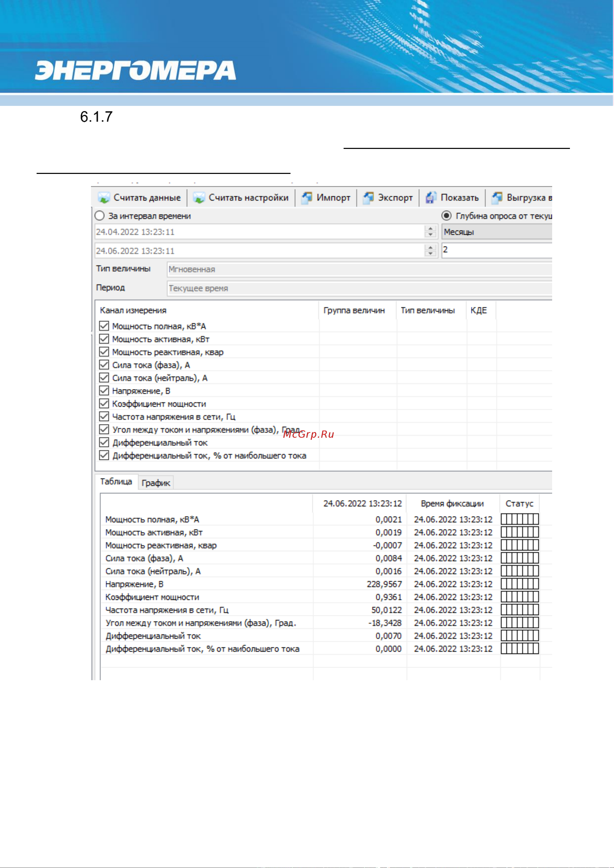This screenshot has width=614, height=868.
Task: Click status cell for 'Мощность полная' row
Action: 520,519
